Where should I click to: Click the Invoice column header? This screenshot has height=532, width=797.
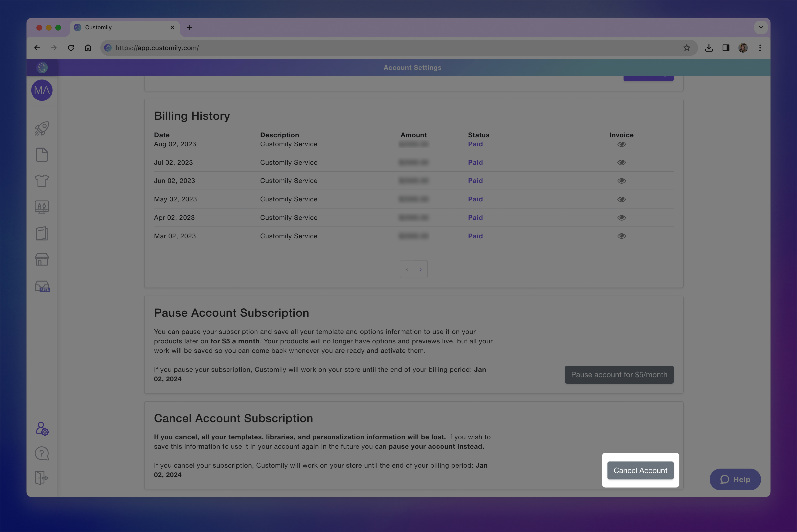point(622,135)
